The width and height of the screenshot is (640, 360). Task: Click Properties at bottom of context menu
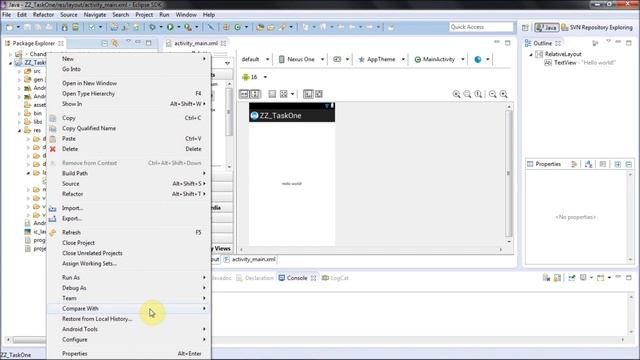129,353
